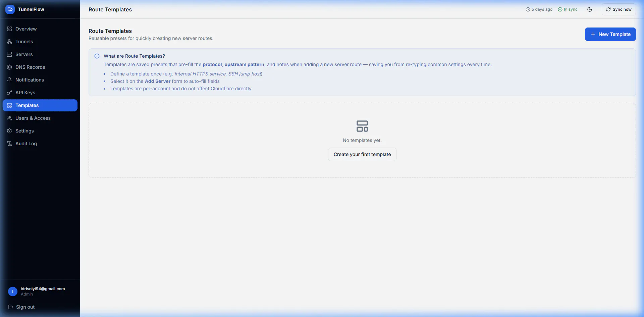The width and height of the screenshot is (644, 317).
Task: Click the 5 days ago timestamp text
Action: click(x=542, y=9)
